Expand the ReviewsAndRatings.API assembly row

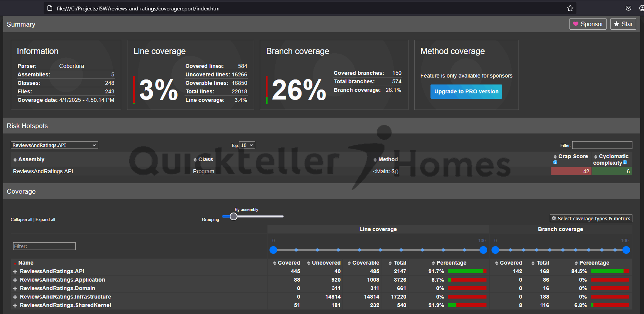15,272
